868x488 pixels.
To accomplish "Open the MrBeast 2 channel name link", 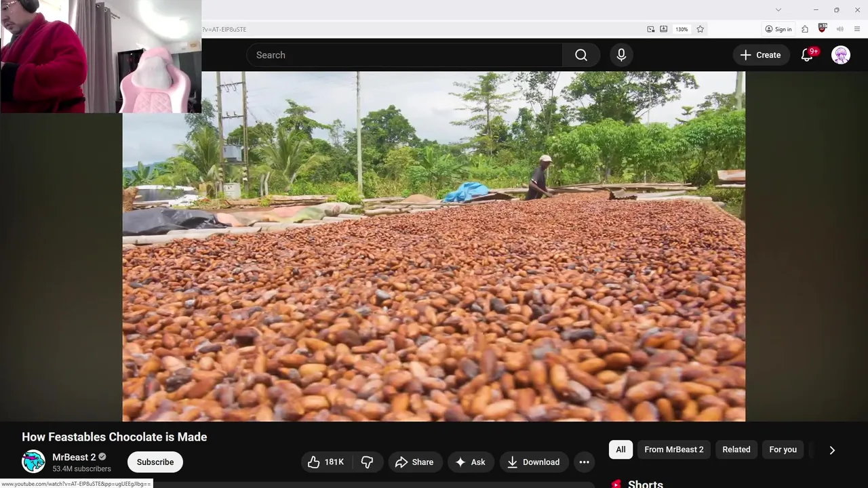I will pyautogui.click(x=74, y=457).
